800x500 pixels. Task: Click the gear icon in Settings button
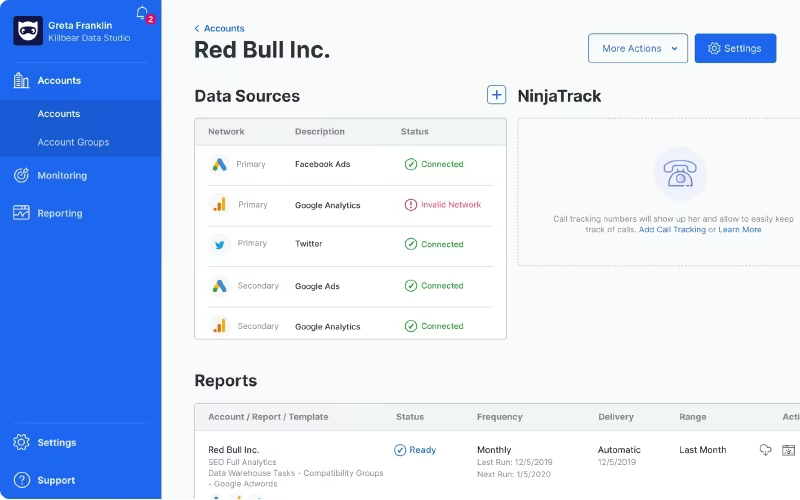click(x=714, y=48)
